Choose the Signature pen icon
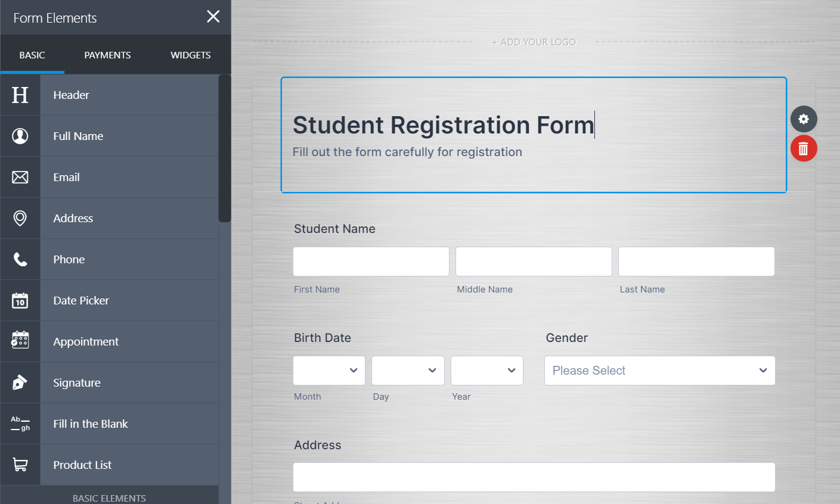Image resolution: width=840 pixels, height=504 pixels. (20, 382)
